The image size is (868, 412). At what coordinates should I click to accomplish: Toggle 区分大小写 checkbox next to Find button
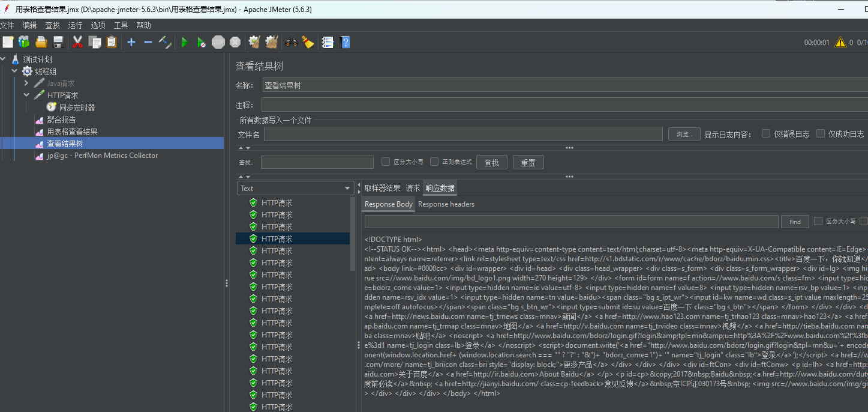[818, 221]
